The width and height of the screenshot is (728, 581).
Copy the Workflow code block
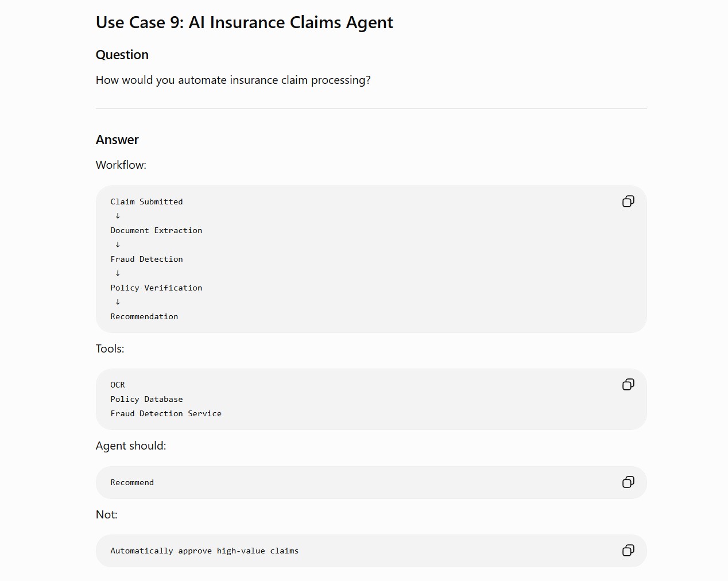click(628, 202)
